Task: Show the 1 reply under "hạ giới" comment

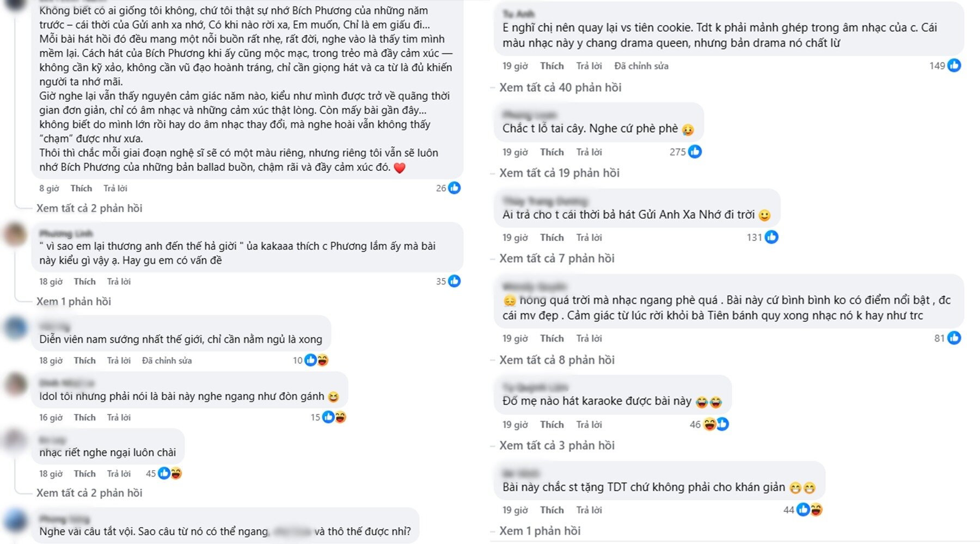Action: point(73,301)
